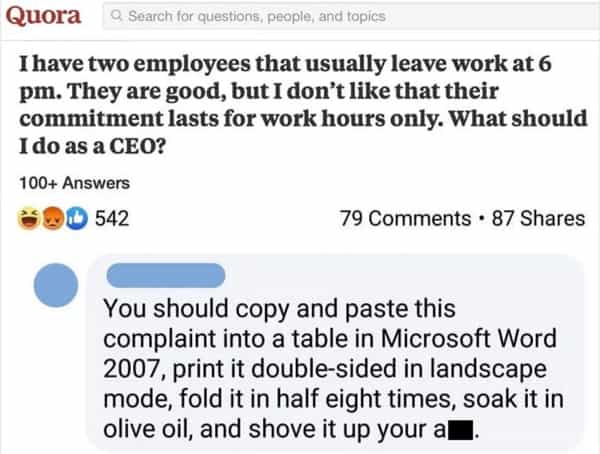Open the 542 reactions count
Viewport: 600px width, 454px height.
[113, 217]
